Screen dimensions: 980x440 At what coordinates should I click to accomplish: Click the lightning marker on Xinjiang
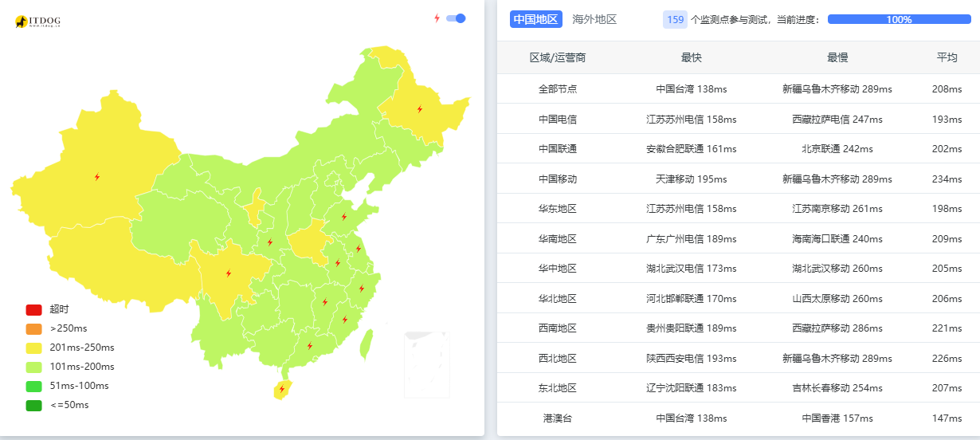(x=97, y=177)
